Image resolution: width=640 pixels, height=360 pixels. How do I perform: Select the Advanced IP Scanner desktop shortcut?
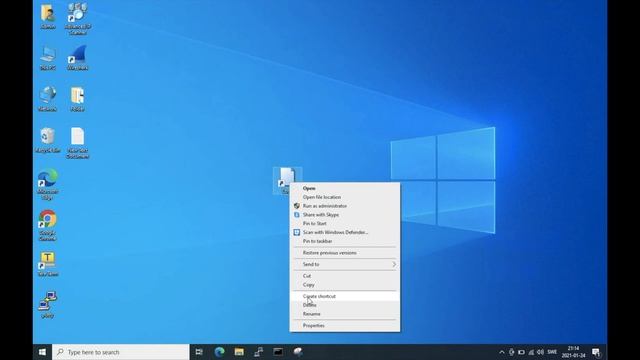78,19
